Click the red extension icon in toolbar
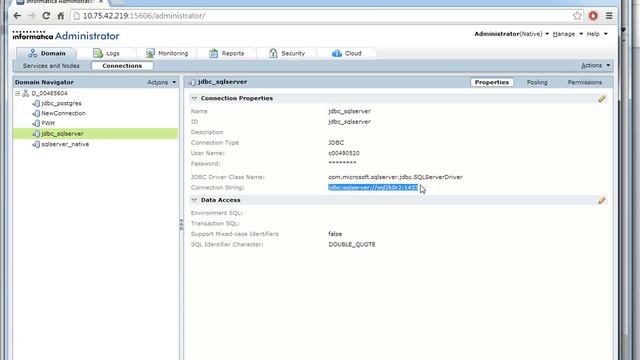This screenshot has height=360, width=640. pyautogui.click(x=593, y=16)
